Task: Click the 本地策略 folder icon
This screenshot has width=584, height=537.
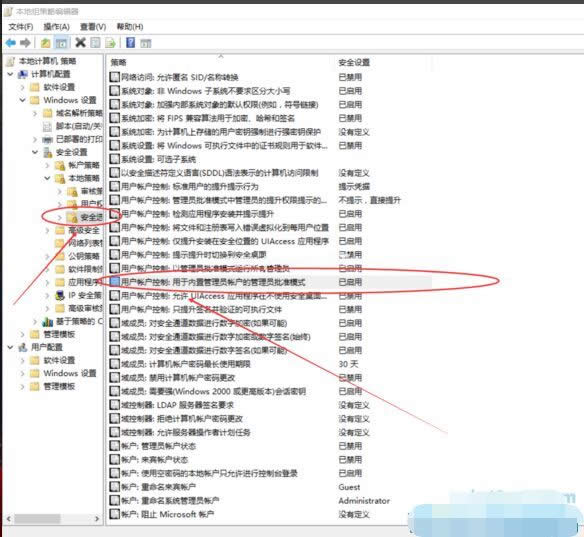Action: (60, 178)
